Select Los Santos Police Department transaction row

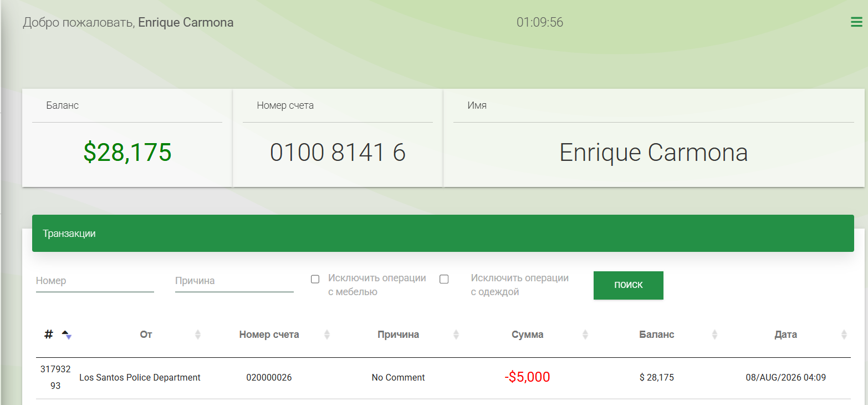pos(443,378)
